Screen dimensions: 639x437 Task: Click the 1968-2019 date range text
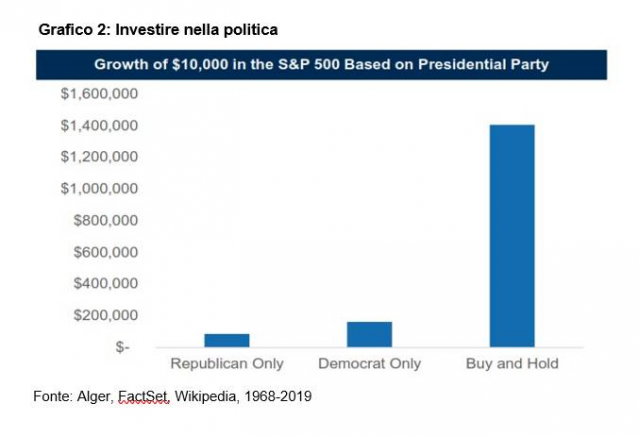[278, 396]
